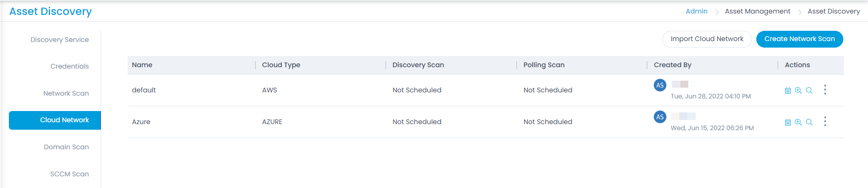Click the Name column header
The width and height of the screenshot is (868, 188).
tap(142, 65)
